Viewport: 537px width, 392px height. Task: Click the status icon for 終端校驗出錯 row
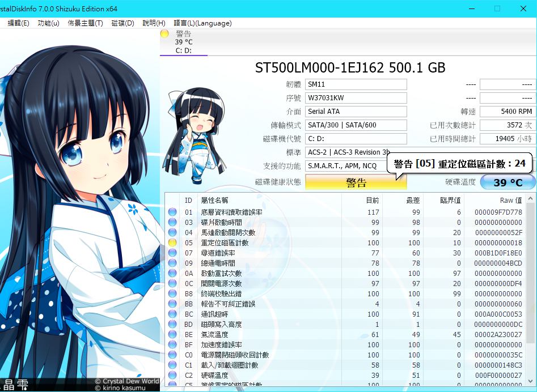coord(172,293)
